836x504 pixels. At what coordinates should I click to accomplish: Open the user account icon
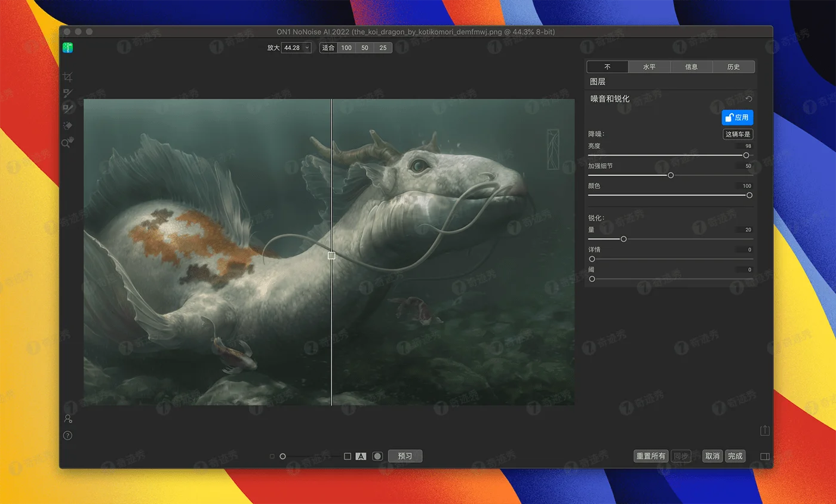[x=68, y=419]
